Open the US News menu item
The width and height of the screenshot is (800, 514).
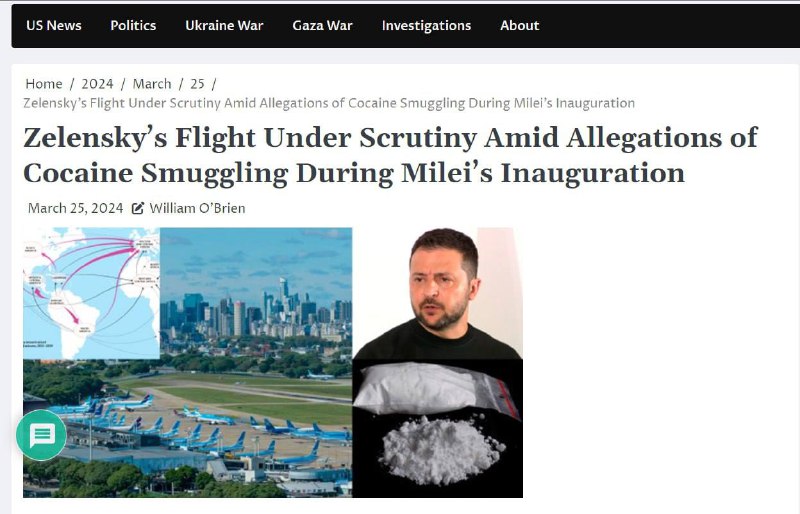coord(54,26)
